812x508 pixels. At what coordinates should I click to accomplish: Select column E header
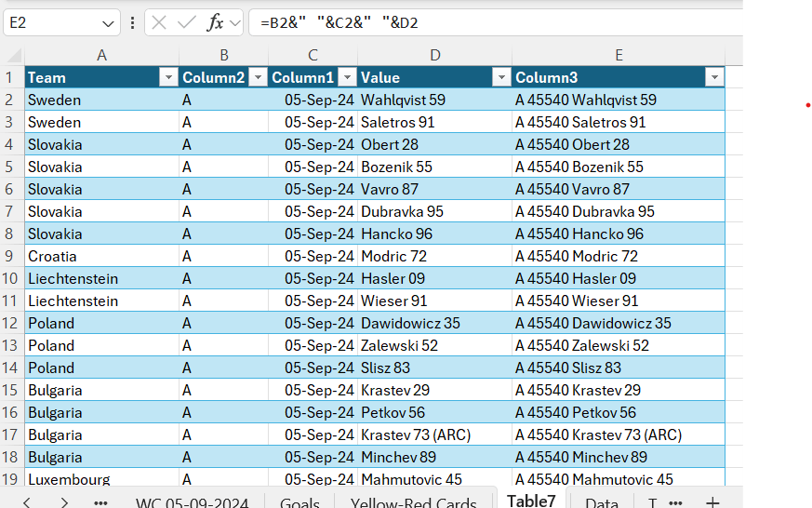(x=619, y=55)
